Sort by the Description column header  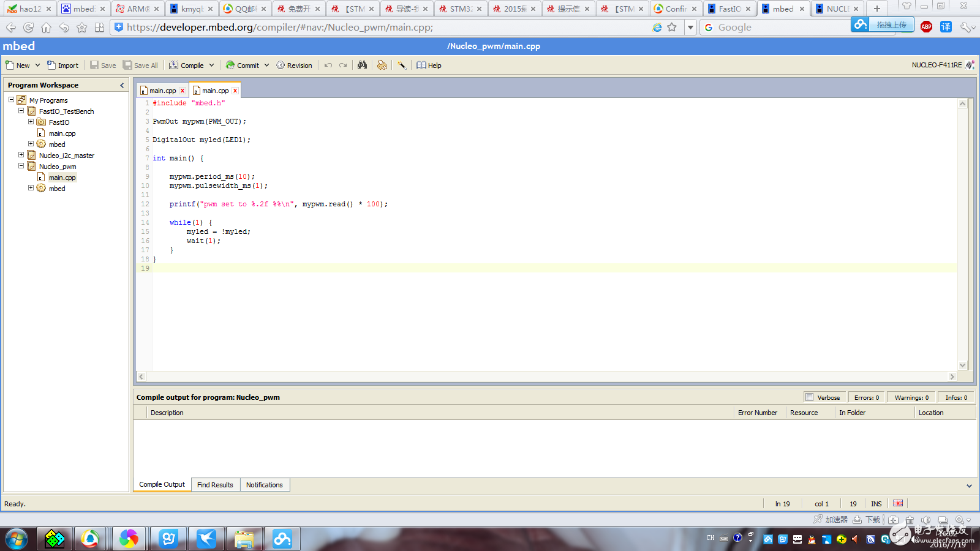click(x=440, y=413)
